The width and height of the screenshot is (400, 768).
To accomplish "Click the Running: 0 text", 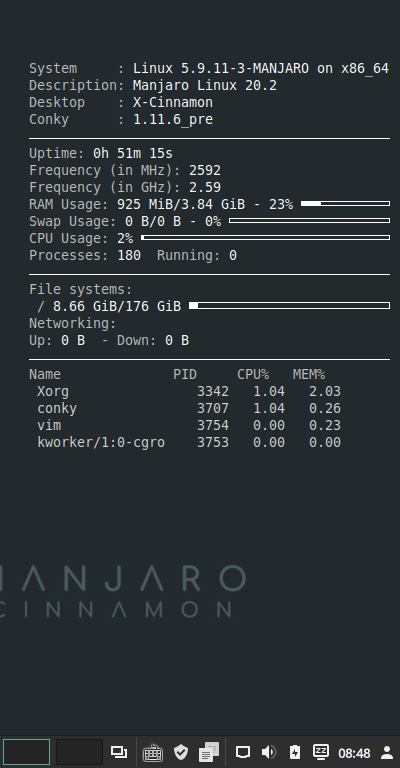I will click(x=197, y=256).
